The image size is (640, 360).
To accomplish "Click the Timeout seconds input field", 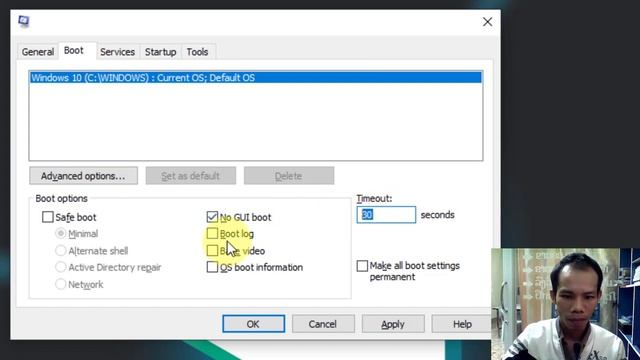I will (386, 215).
